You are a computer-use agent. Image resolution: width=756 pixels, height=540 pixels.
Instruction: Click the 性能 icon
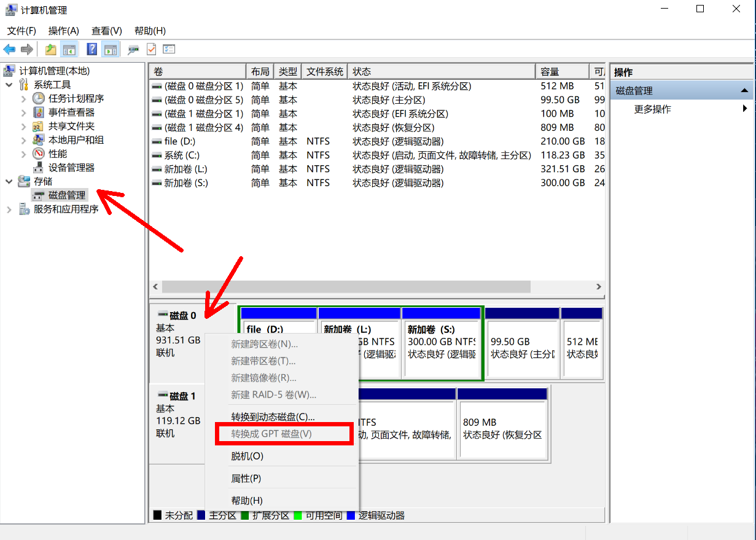point(39,154)
